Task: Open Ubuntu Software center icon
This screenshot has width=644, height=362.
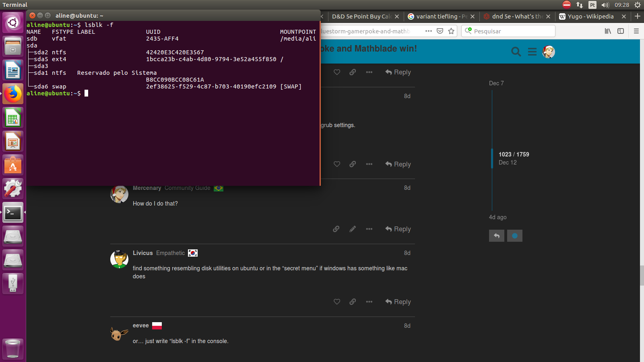Action: [x=13, y=165]
